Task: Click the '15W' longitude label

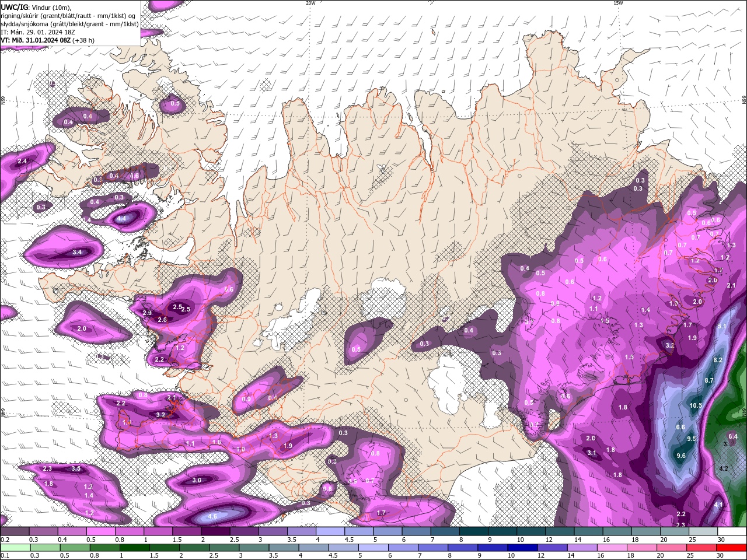Action: 619,3
